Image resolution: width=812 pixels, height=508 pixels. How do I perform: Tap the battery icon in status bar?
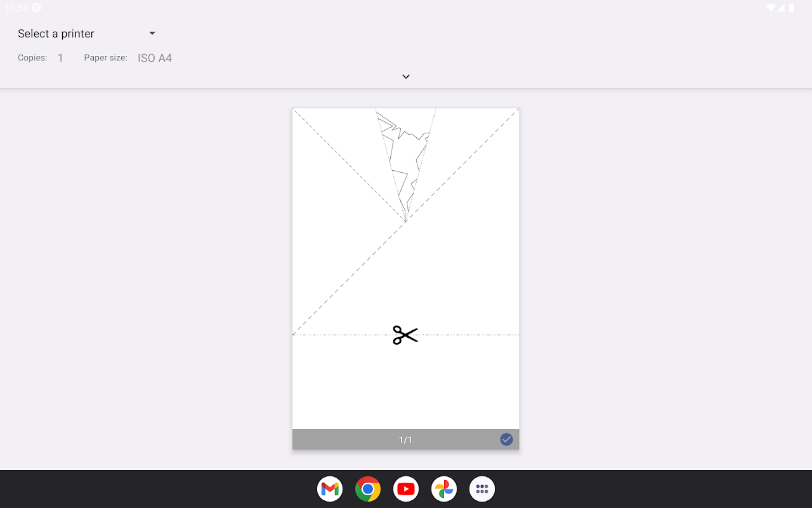coord(792,8)
